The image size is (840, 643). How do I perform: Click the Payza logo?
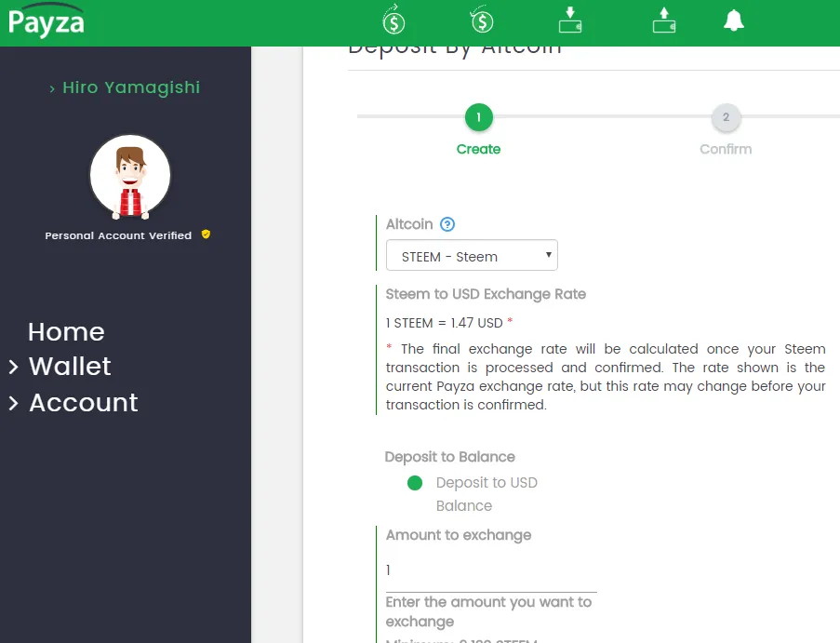point(47,20)
